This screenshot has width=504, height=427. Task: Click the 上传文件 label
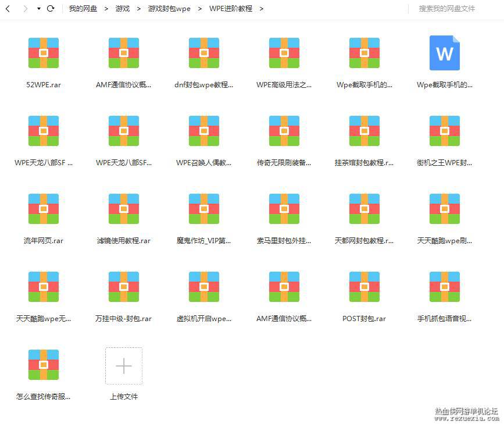pos(124,396)
